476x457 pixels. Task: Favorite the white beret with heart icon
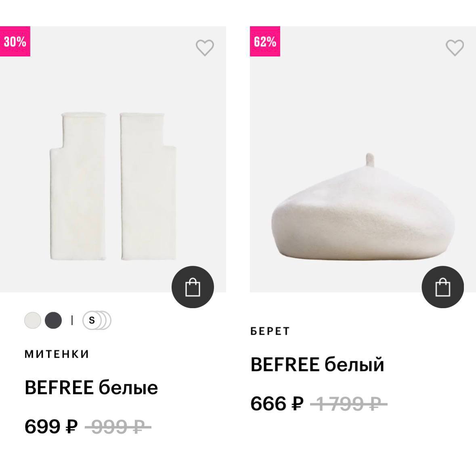click(x=455, y=48)
